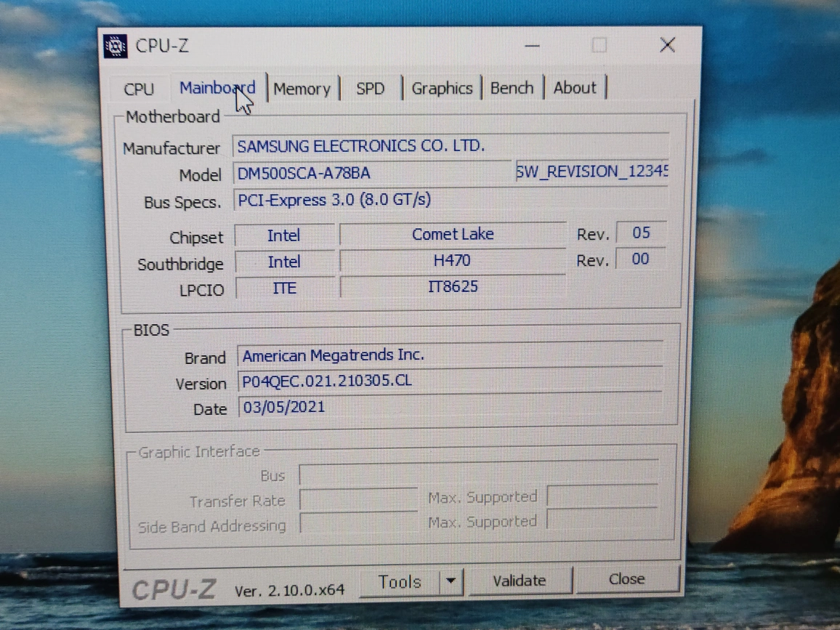Go to the Graphics tab
Viewport: 840px width, 630px height.
(442, 89)
